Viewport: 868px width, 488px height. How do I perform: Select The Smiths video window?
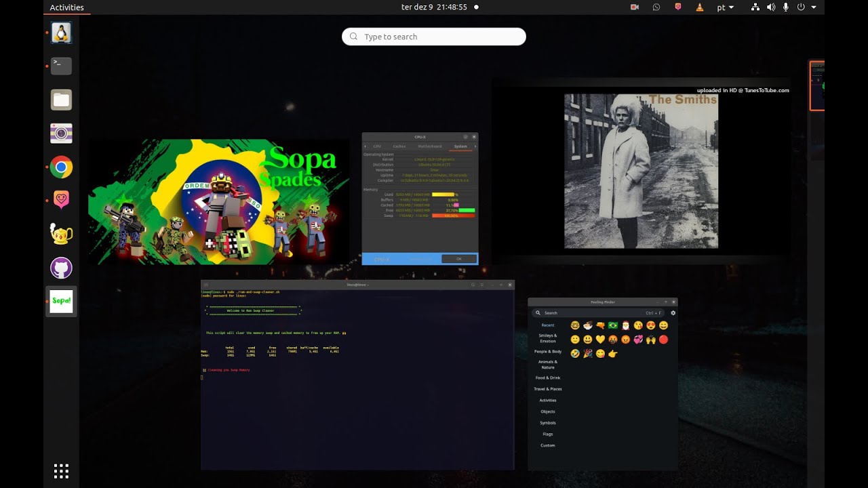pyautogui.click(x=641, y=171)
